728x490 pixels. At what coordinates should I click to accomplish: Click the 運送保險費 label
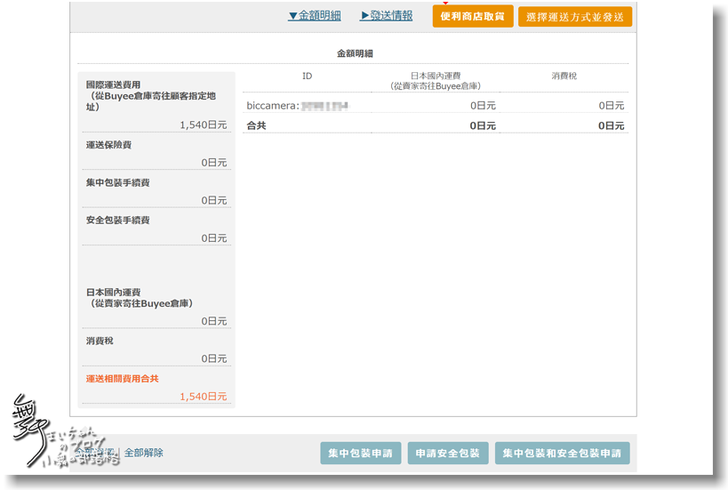(108, 145)
